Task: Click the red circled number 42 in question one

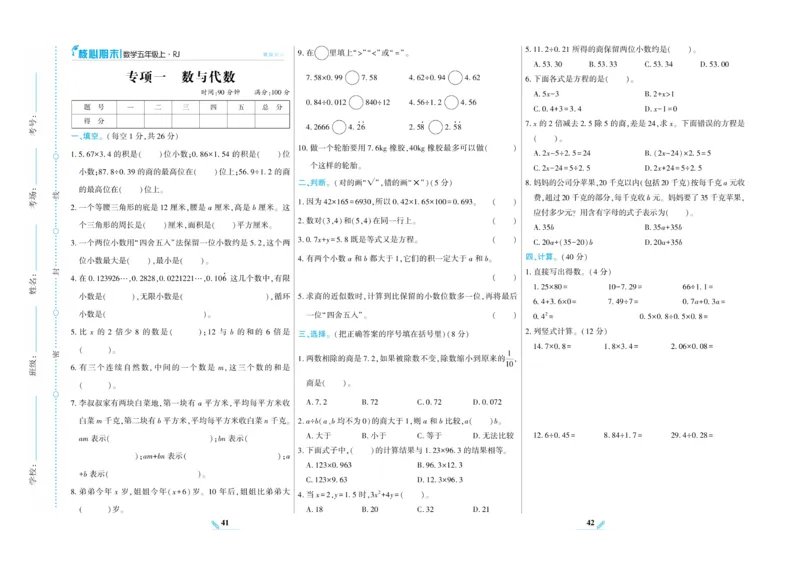Action: pos(456,77)
